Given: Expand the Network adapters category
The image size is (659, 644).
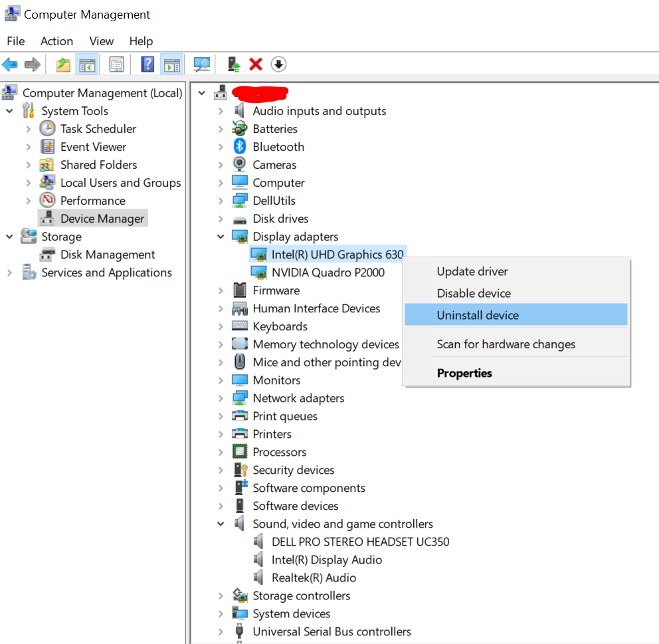Looking at the screenshot, I should click(221, 398).
